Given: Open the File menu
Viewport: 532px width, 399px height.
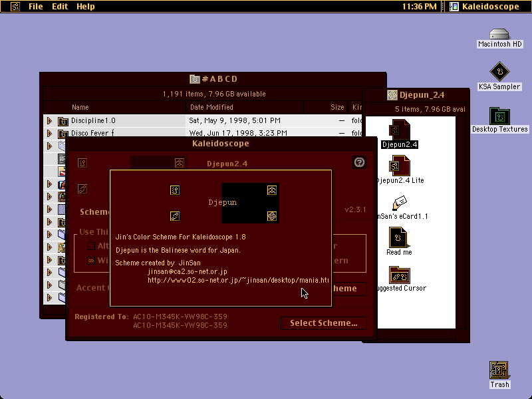Looking at the screenshot, I should coord(36,7).
